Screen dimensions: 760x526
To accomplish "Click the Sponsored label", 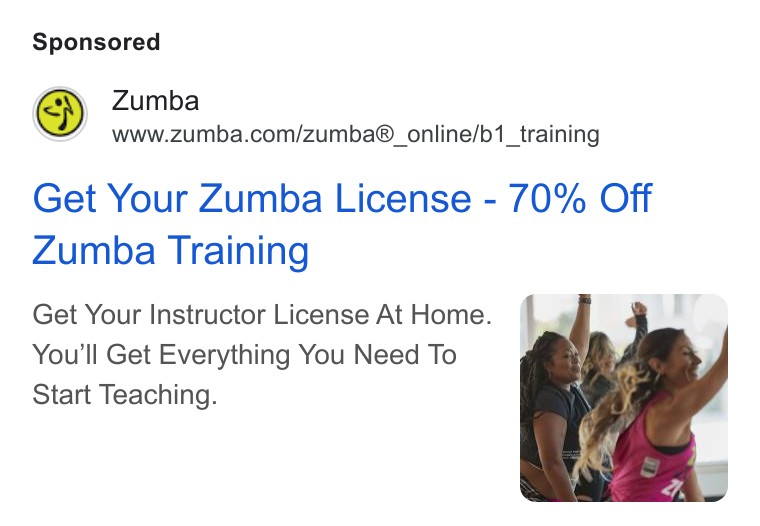I will (x=96, y=42).
